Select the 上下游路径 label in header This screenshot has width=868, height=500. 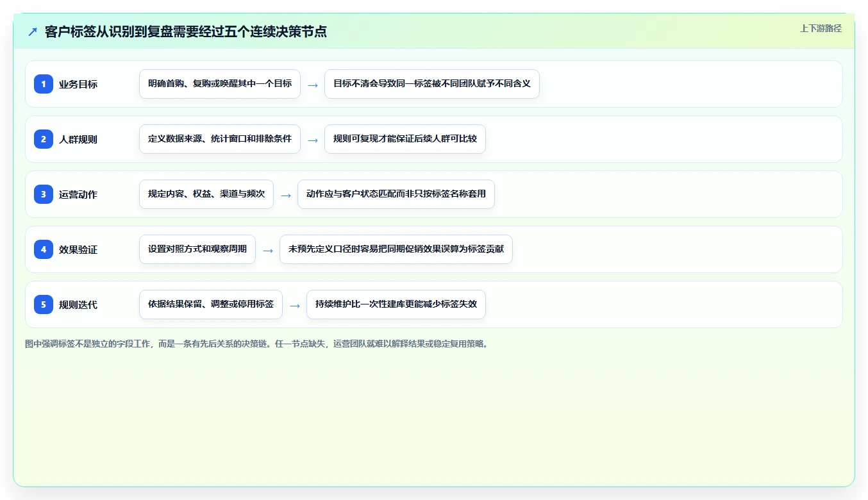821,28
